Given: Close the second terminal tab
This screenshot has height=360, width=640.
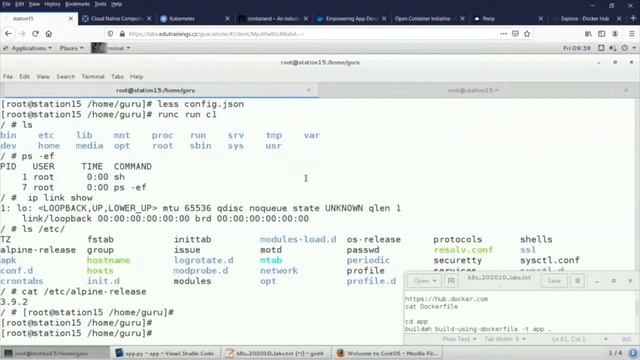Looking at the screenshot, I should point(626,90).
